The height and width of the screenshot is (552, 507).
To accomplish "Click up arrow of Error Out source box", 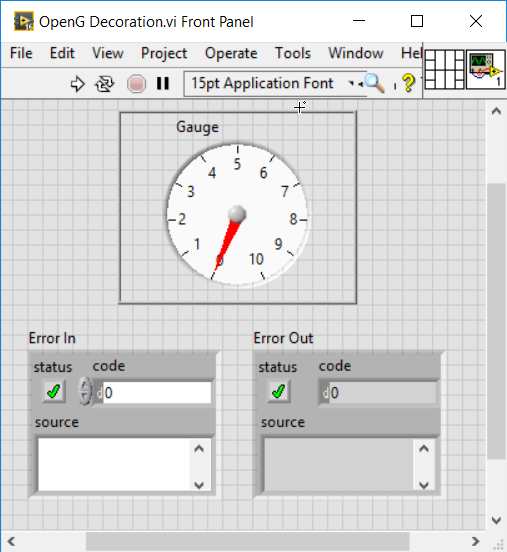I will pos(424,448).
